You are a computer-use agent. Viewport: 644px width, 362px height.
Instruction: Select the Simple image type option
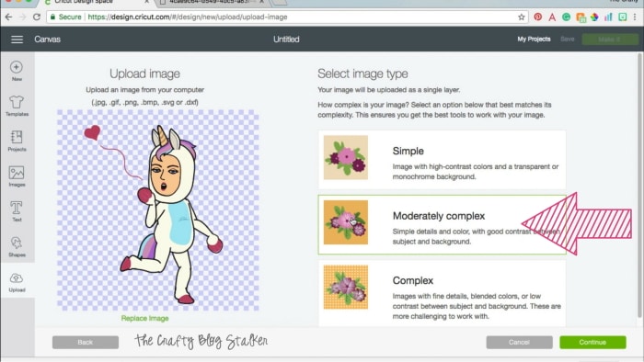point(442,160)
